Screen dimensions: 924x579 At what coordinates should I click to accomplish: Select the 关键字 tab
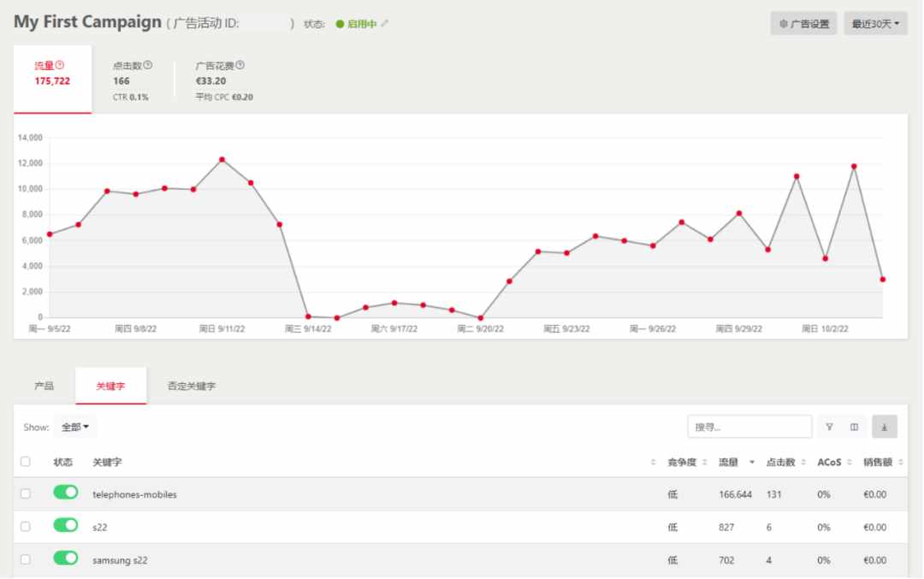click(x=110, y=386)
